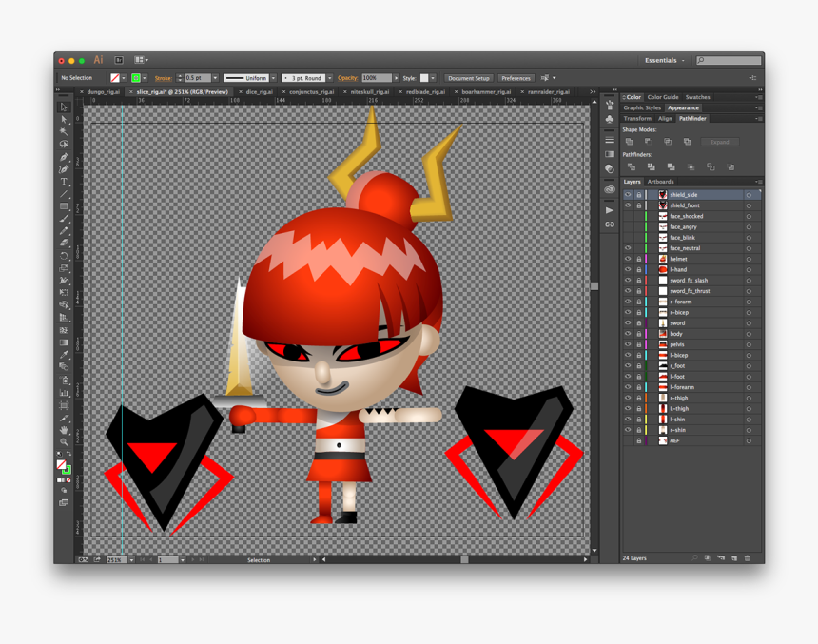Delete the selected layer with trash icon
This screenshot has width=818, height=644.
point(747,557)
